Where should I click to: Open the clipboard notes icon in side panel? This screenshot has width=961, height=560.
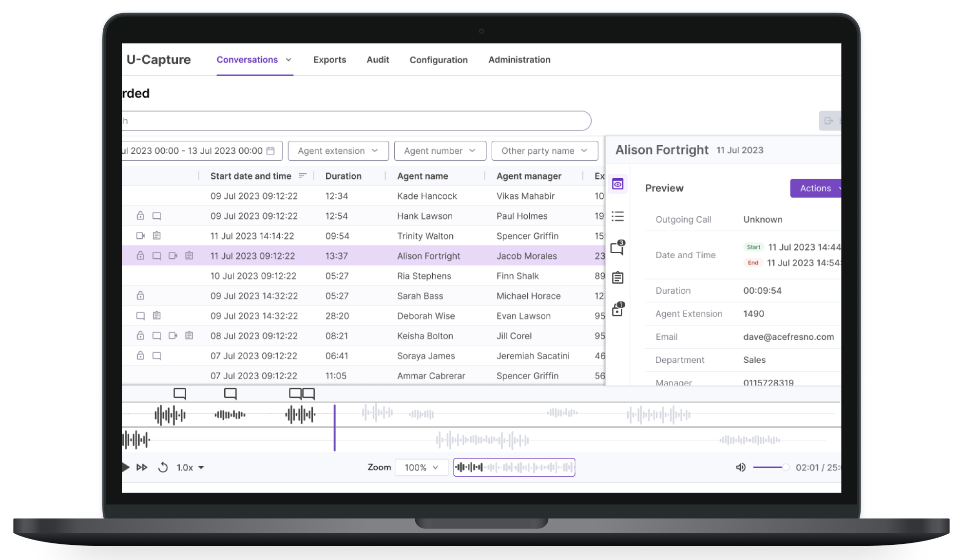coord(617,278)
